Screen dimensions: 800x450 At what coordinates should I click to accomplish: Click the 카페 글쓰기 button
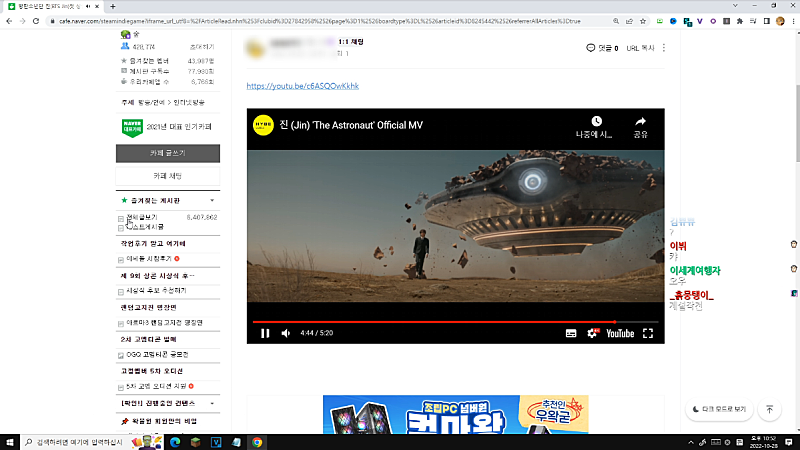[167, 153]
